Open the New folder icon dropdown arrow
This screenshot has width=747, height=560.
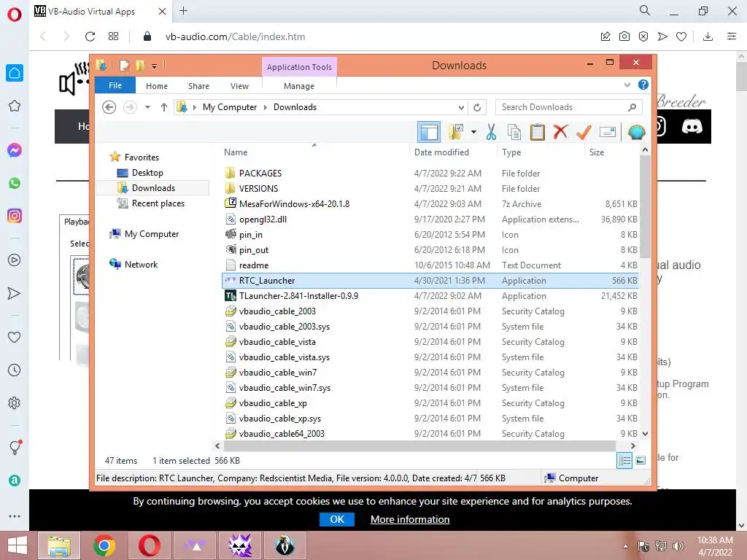click(x=473, y=132)
